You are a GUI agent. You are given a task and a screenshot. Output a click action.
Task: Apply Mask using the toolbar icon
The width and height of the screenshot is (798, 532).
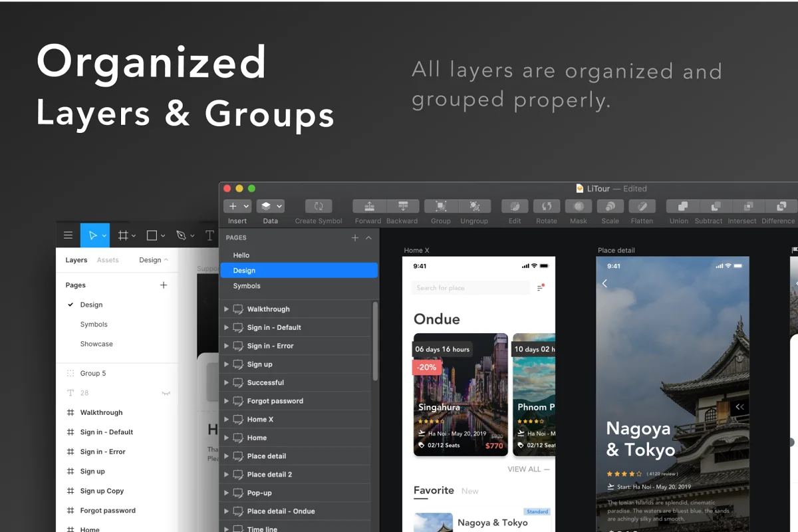click(x=579, y=206)
